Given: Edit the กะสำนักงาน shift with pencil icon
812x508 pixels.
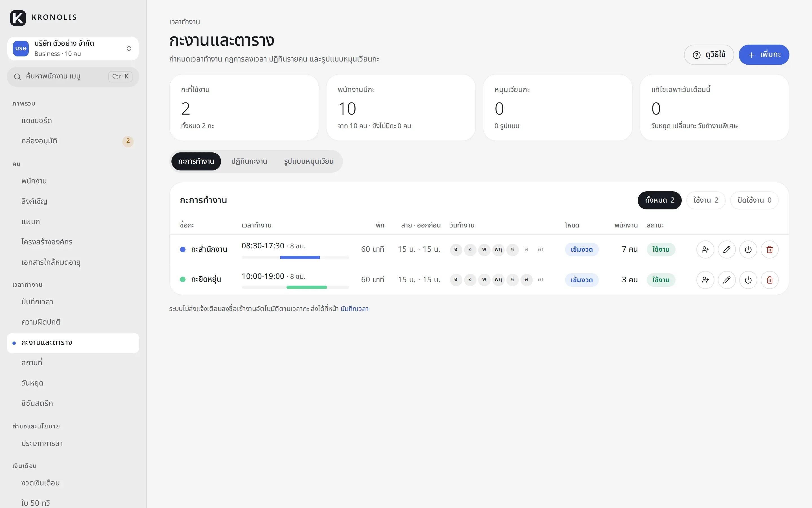Looking at the screenshot, I should click(727, 249).
